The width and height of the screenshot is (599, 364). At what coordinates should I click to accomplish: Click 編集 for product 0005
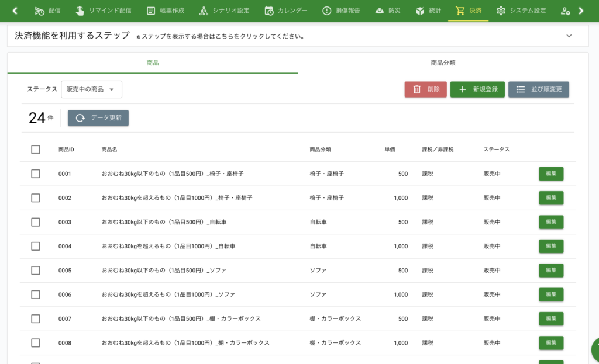click(x=551, y=271)
